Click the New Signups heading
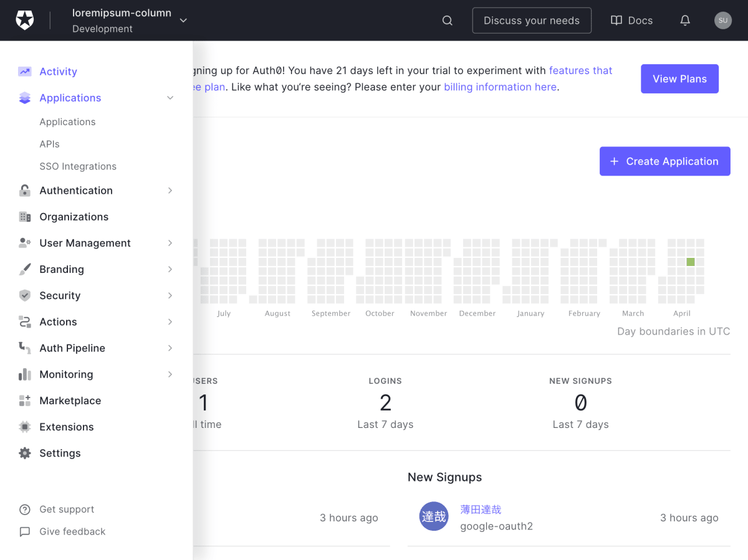Viewport: 748px width, 560px height. [x=444, y=477]
